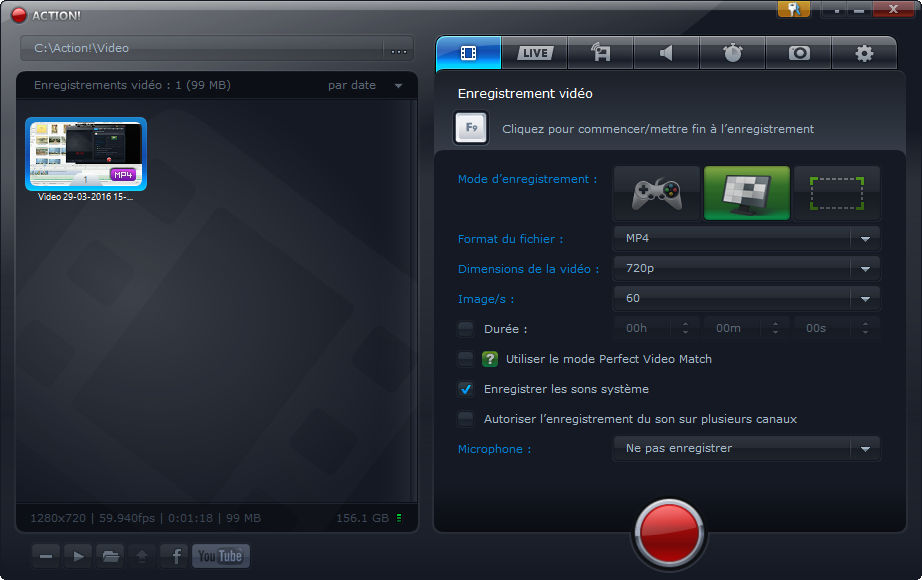Open the Microphone dropdown list

(745, 448)
